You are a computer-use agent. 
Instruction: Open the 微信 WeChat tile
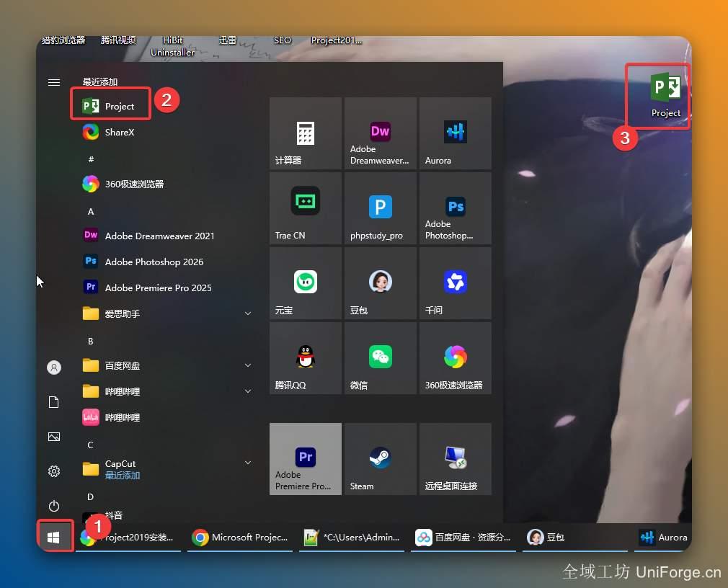381,358
